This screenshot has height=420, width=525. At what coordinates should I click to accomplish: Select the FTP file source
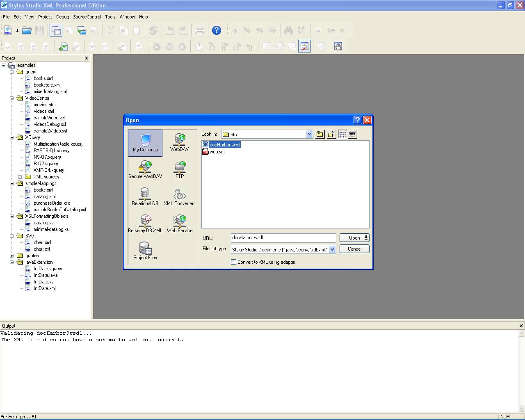[x=180, y=169]
